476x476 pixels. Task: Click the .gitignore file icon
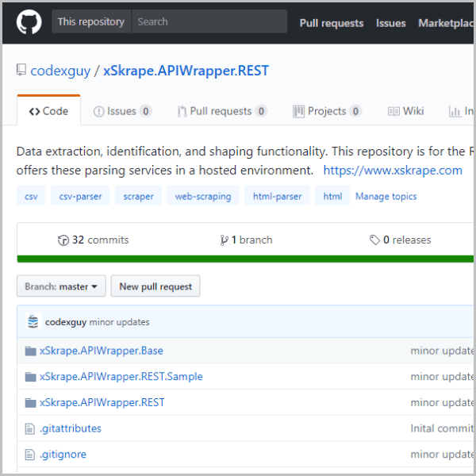coord(30,455)
